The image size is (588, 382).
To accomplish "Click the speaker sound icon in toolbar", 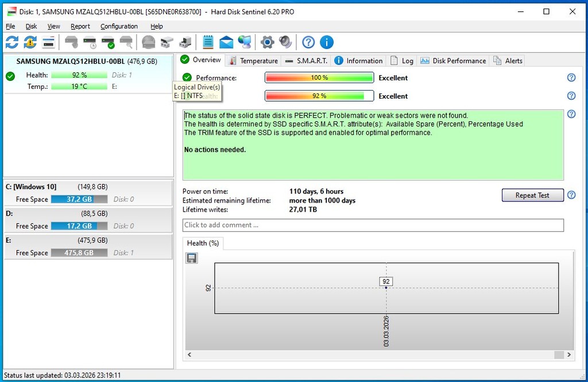I will point(285,42).
